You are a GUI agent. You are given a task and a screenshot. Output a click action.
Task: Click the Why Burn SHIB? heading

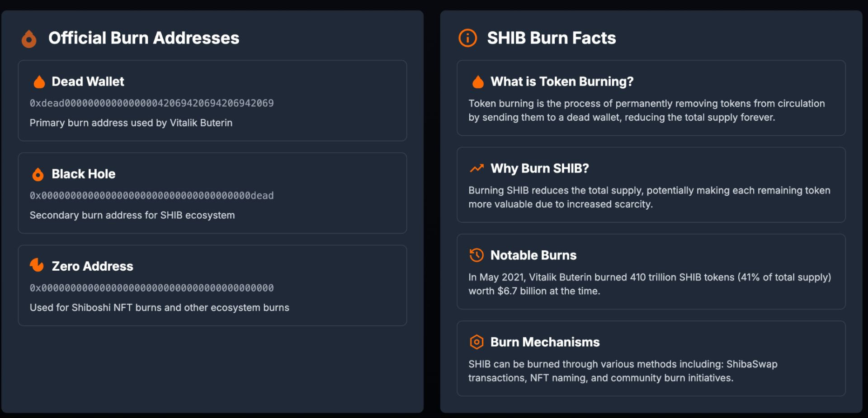tap(540, 169)
